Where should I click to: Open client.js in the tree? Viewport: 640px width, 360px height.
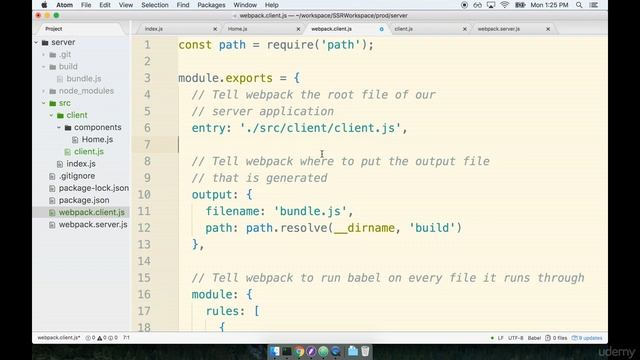tap(89, 152)
